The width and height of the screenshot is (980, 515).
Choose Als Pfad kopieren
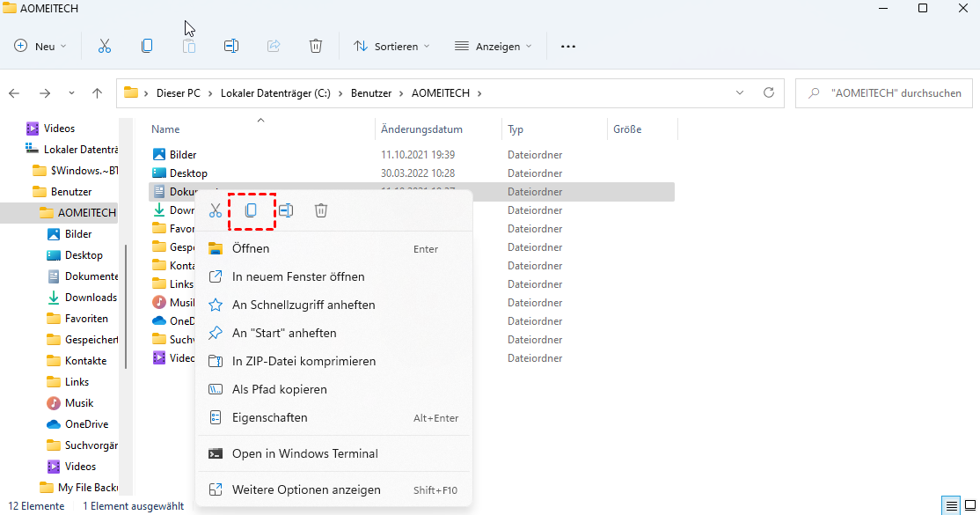[333, 389]
